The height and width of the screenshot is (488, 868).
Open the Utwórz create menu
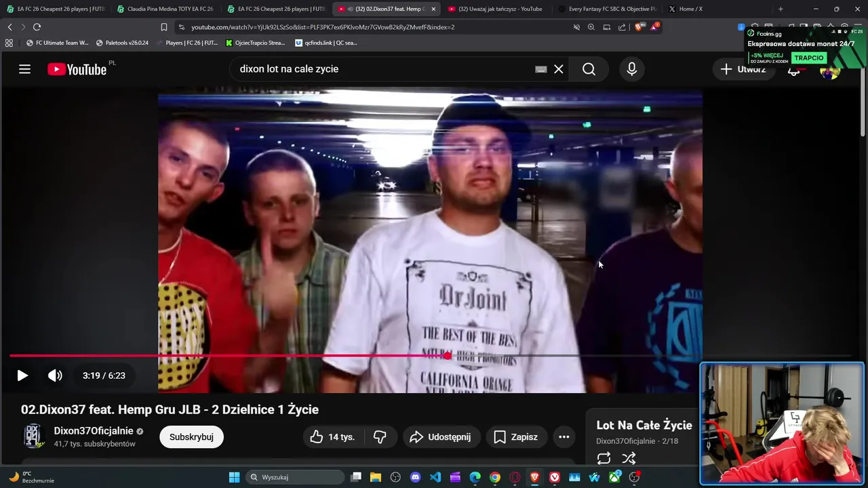tap(743, 69)
